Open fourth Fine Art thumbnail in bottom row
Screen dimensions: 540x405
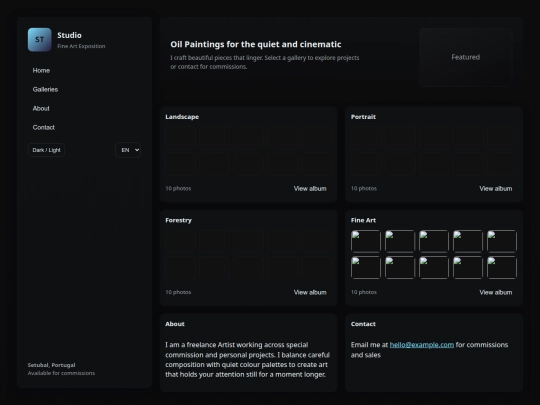468,267
